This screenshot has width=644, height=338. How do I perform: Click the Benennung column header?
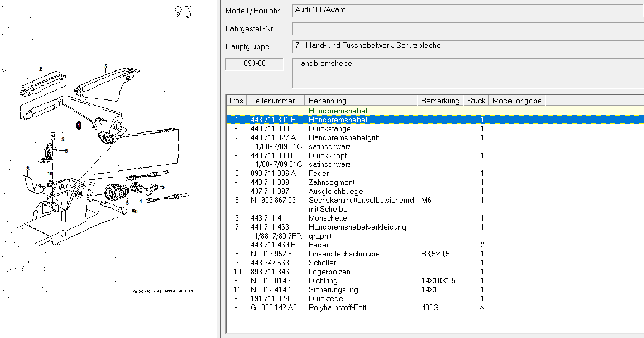(361, 101)
